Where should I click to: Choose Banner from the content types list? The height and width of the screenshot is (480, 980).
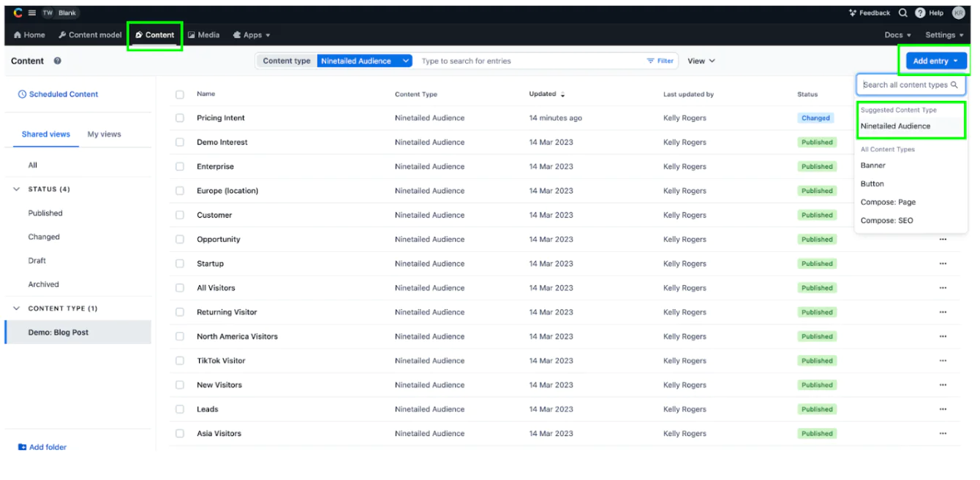(873, 166)
